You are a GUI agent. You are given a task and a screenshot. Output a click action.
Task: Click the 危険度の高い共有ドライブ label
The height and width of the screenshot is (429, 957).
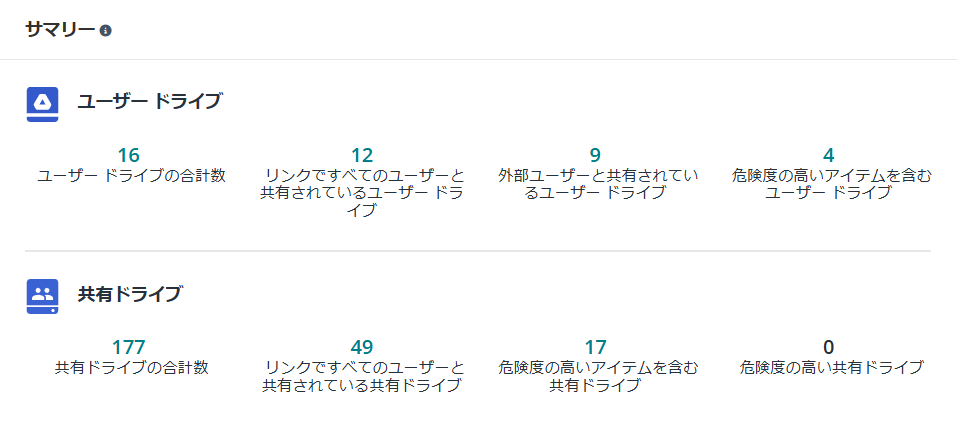pos(831,369)
